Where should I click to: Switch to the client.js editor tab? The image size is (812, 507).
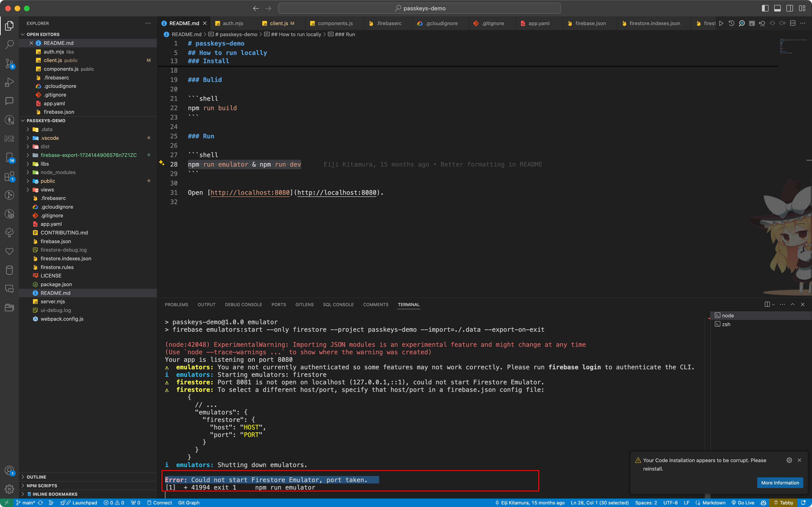(x=279, y=23)
